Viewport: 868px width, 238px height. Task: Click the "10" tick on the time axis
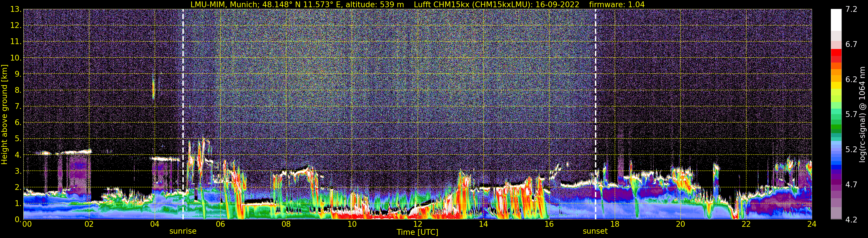(352, 224)
